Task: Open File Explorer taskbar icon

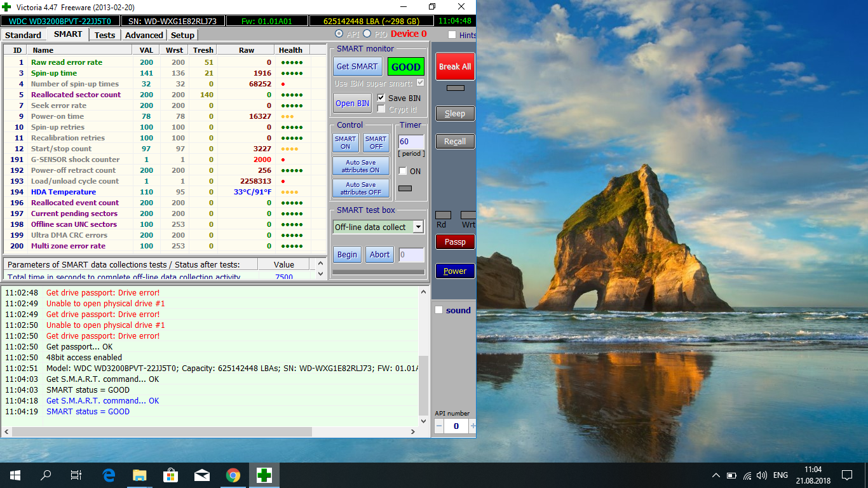Action: click(140, 475)
